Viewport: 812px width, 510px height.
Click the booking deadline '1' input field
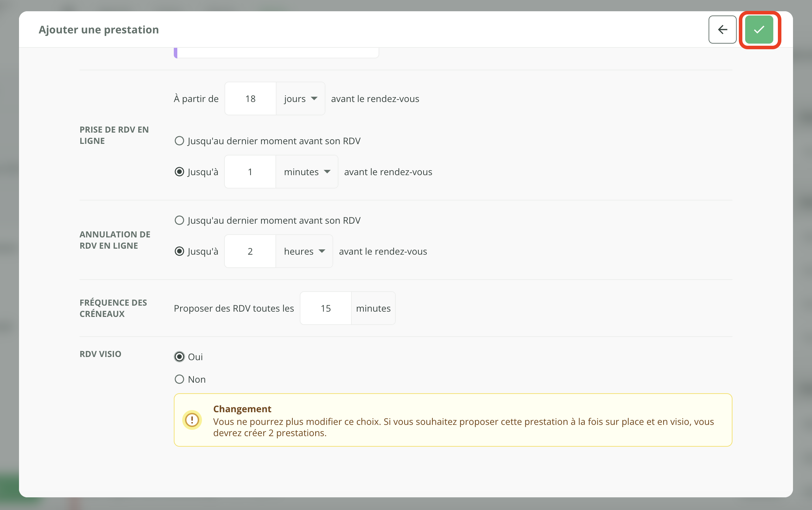pyautogui.click(x=250, y=172)
